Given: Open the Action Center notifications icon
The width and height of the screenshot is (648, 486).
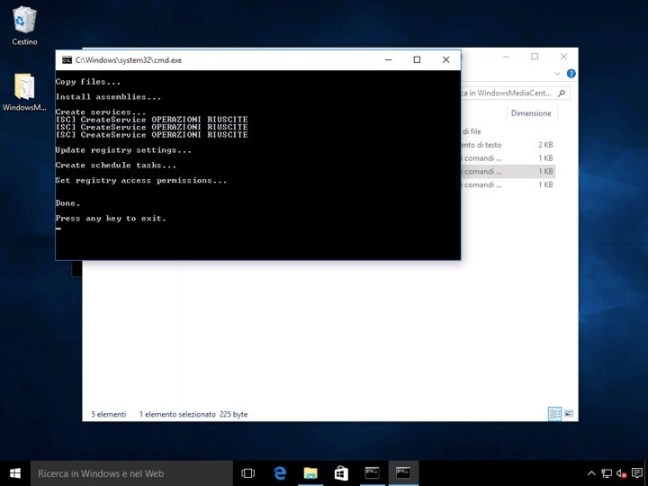Looking at the screenshot, I should 637,473.
